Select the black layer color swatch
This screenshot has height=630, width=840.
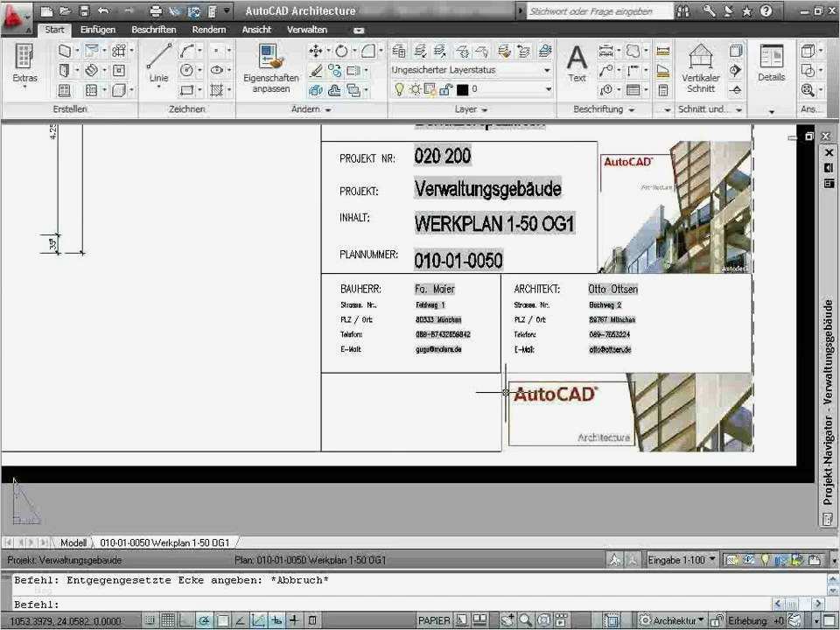click(464, 88)
